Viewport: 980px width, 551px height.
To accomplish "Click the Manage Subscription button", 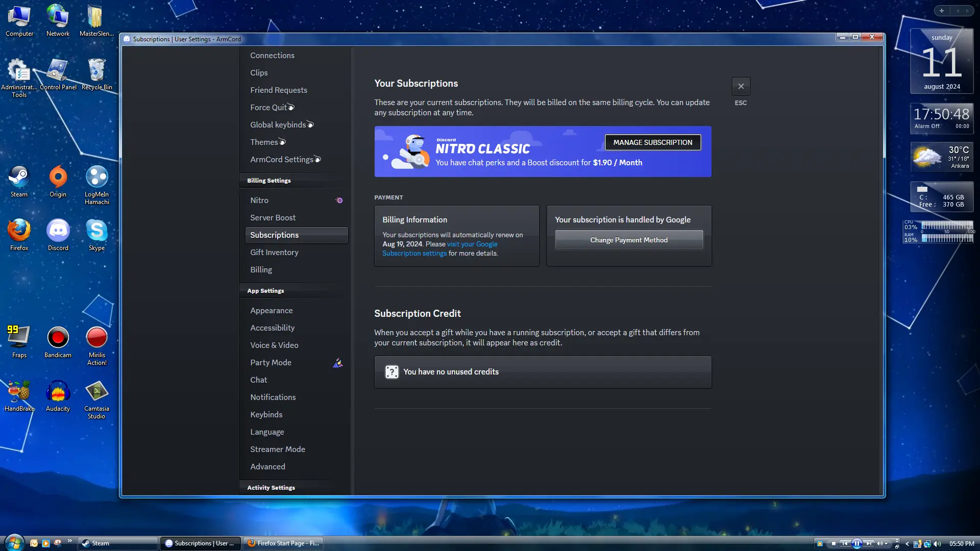I will click(653, 142).
